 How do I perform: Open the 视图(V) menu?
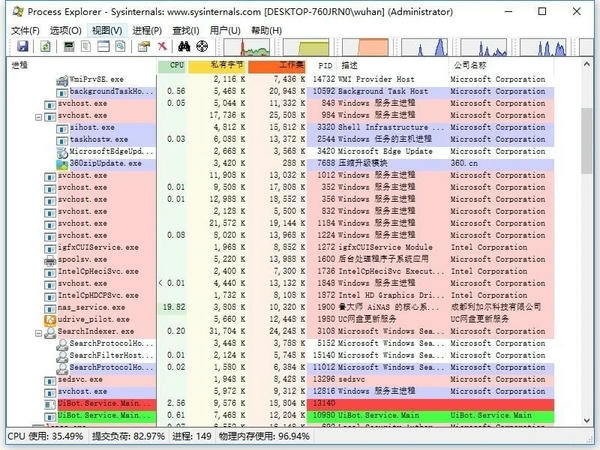click(107, 30)
